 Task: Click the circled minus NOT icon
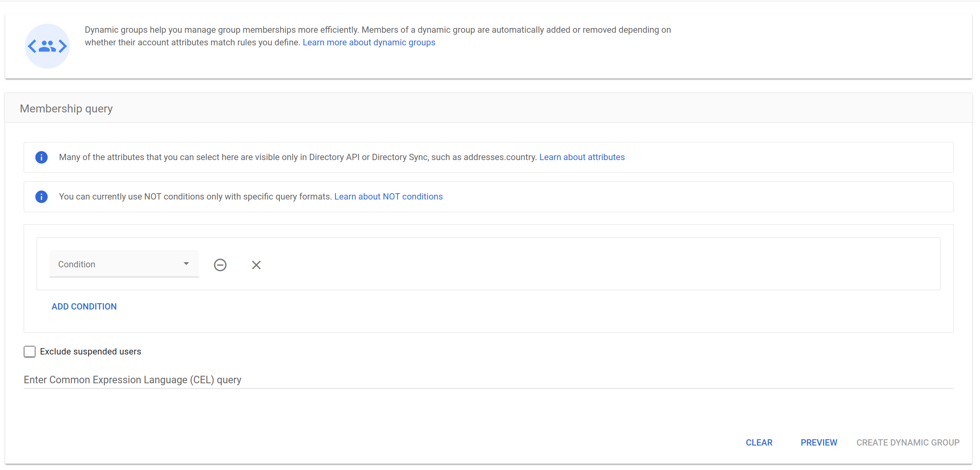click(x=220, y=265)
